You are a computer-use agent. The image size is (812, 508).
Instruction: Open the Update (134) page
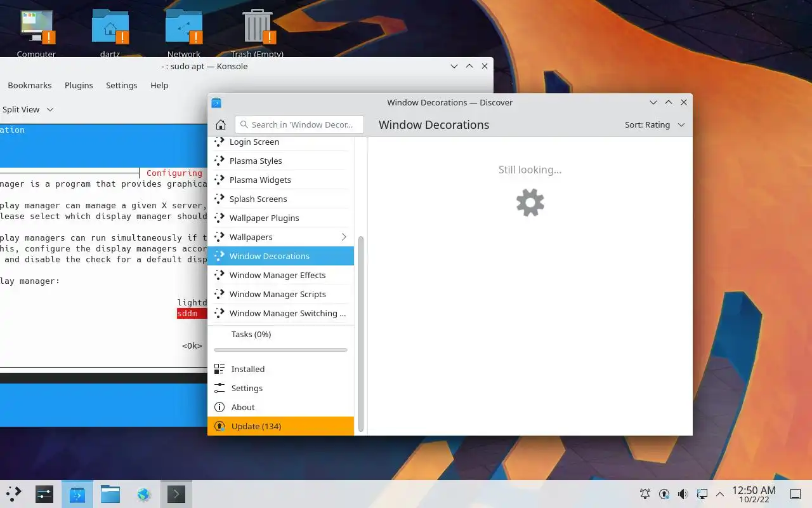point(280,426)
